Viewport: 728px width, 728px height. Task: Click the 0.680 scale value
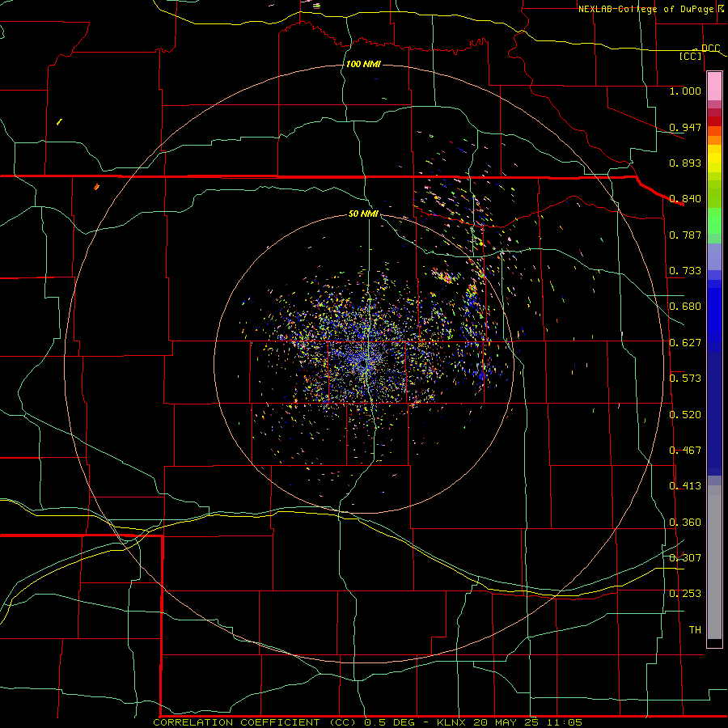pyautogui.click(x=685, y=307)
